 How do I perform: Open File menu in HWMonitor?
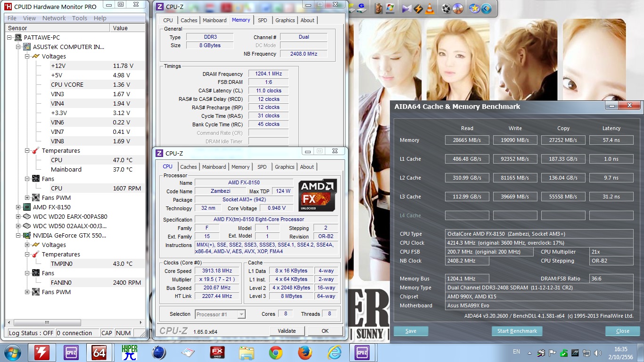click(x=12, y=18)
